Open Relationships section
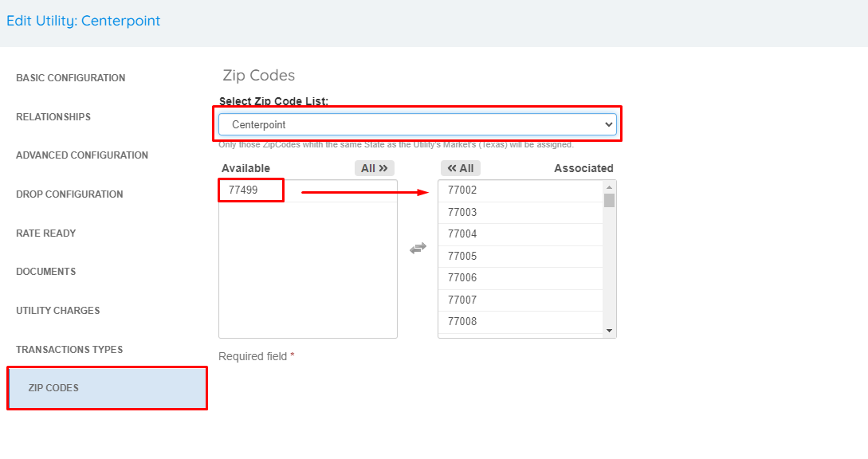This screenshot has width=868, height=459. click(53, 117)
